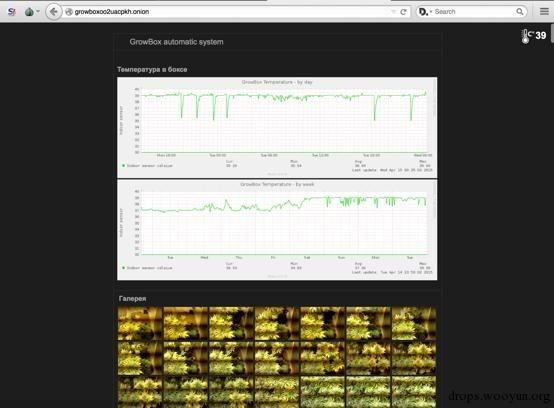
Task: Click the GrowBox automatic system header
Action: 176,42
